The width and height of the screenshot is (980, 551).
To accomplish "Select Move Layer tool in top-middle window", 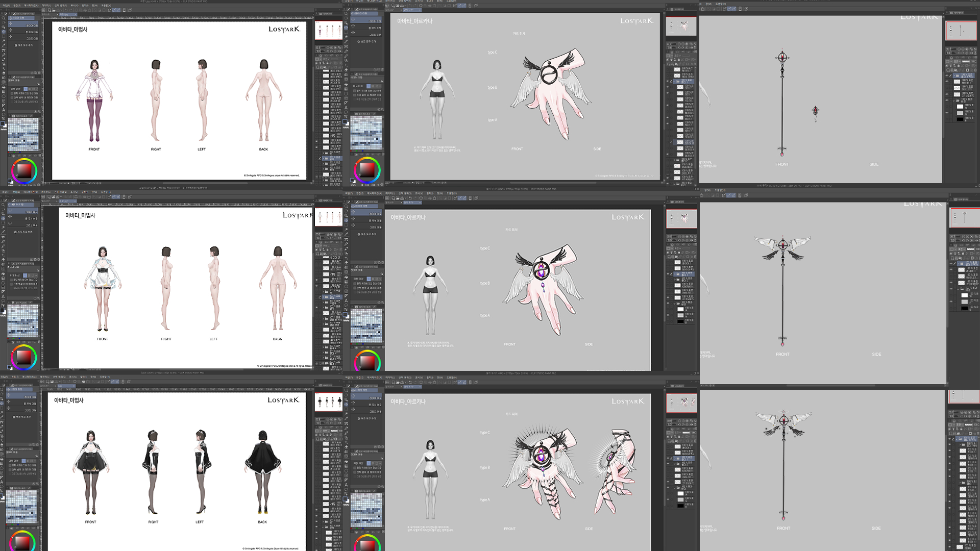I will (346, 28).
